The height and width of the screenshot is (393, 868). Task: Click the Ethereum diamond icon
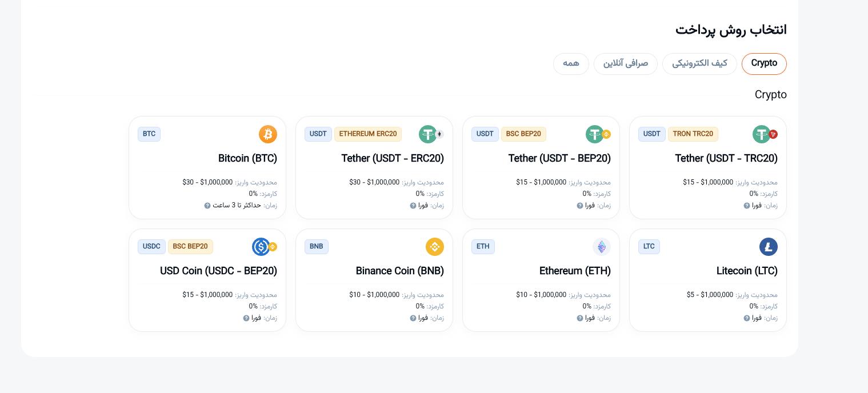click(602, 247)
